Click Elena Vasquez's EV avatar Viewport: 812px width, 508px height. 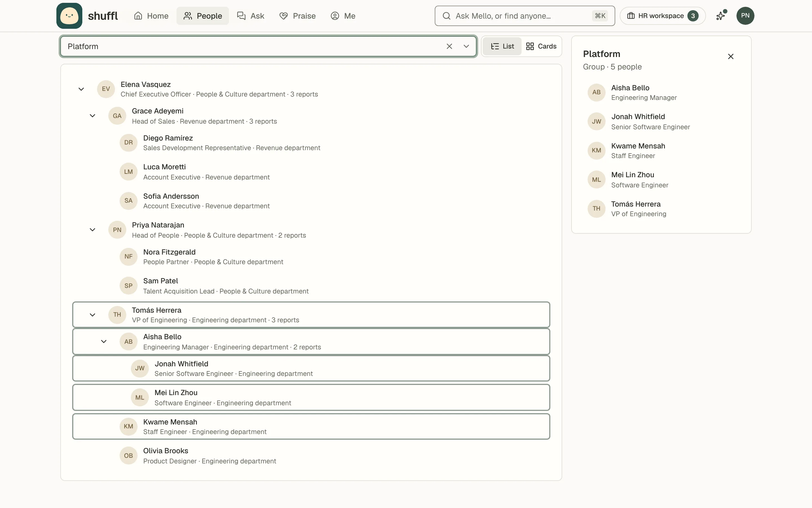pyautogui.click(x=106, y=89)
